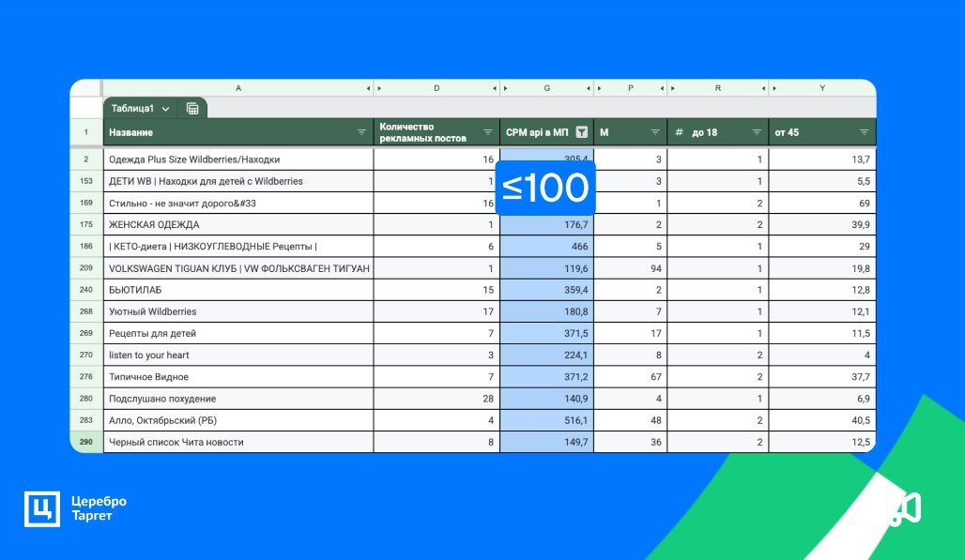
Task: Click the table view icon beside Таблица1
Action: (x=192, y=109)
